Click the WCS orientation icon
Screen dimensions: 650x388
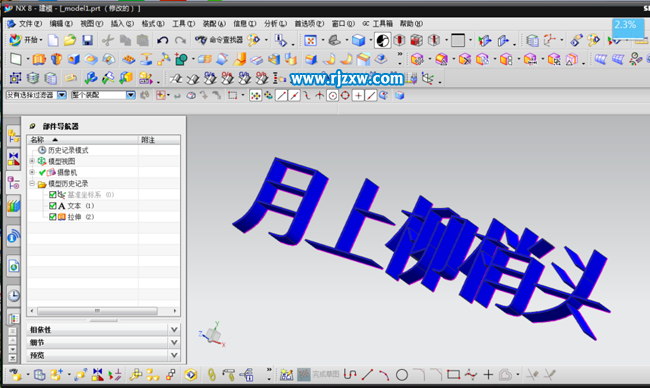pos(549,40)
